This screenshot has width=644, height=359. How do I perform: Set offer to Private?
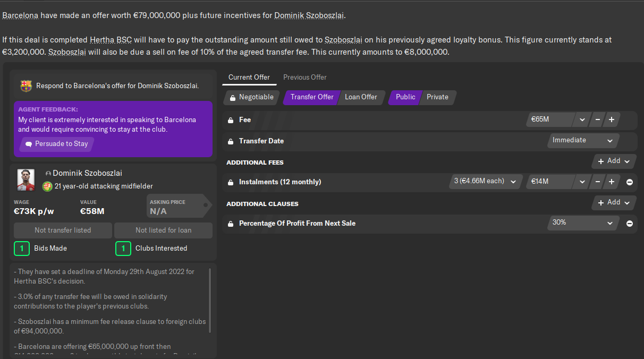438,97
